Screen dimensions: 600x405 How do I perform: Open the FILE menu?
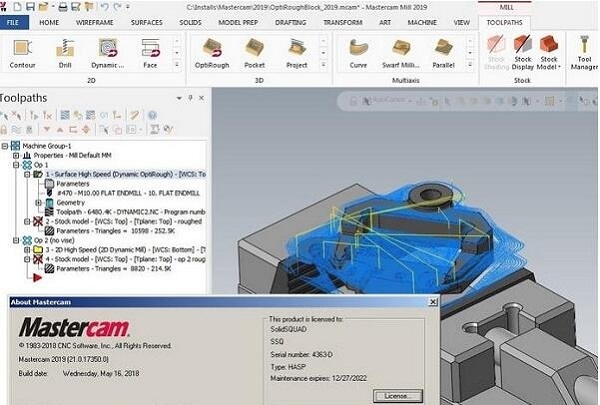[x=13, y=23]
